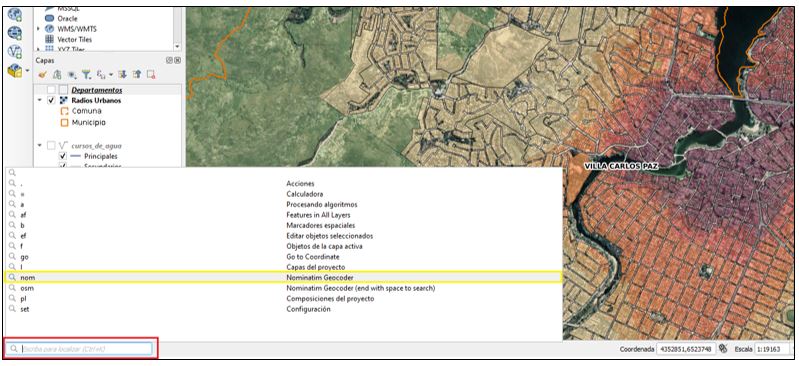The width and height of the screenshot is (799, 366).
Task: Click the Oracle item icon in the Browser tree
Action: (x=49, y=18)
